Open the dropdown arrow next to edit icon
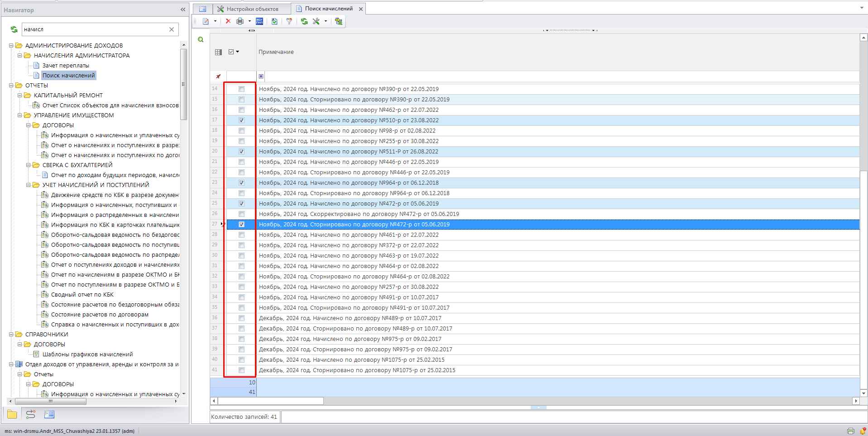 pos(215,21)
